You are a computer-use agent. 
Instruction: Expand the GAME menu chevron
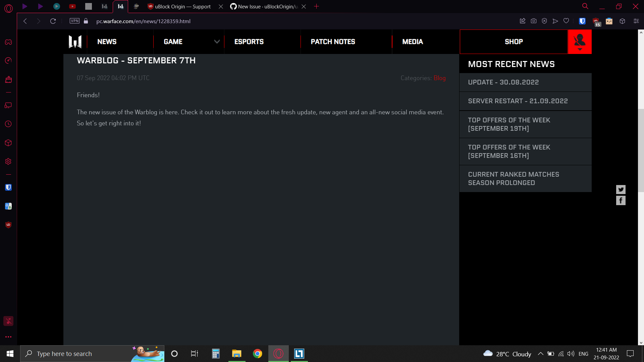point(217,42)
